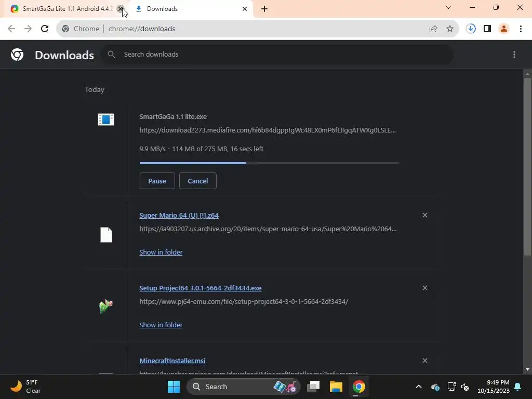Pause the SmartGaGa download
Screen dimensions: 532x399
click(x=157, y=181)
